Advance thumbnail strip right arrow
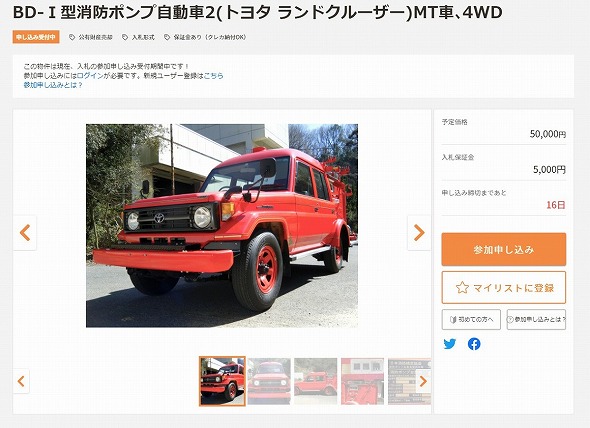 click(423, 381)
